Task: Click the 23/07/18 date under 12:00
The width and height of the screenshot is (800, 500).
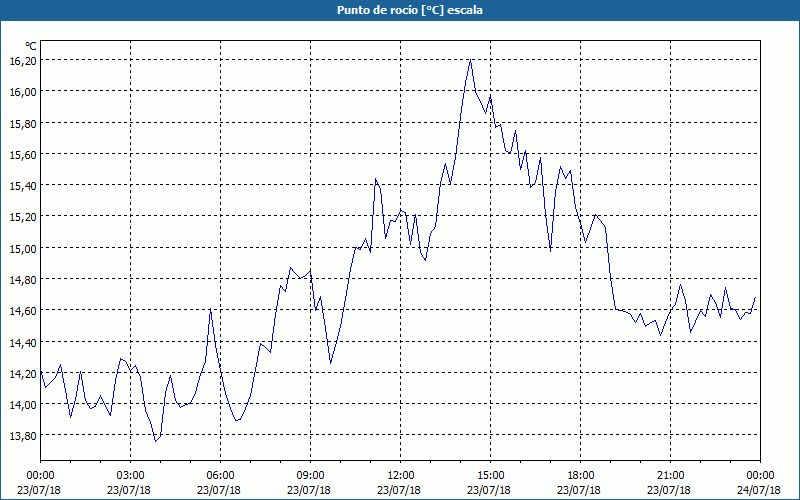Action: (399, 490)
